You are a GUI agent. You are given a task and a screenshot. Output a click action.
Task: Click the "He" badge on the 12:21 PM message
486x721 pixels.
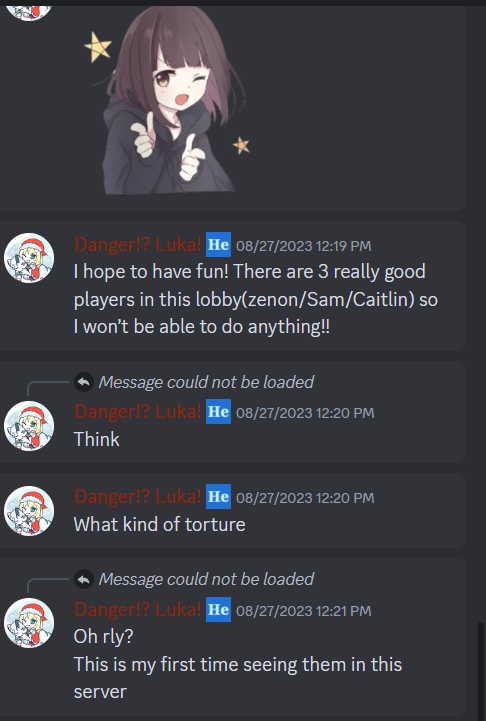click(218, 610)
